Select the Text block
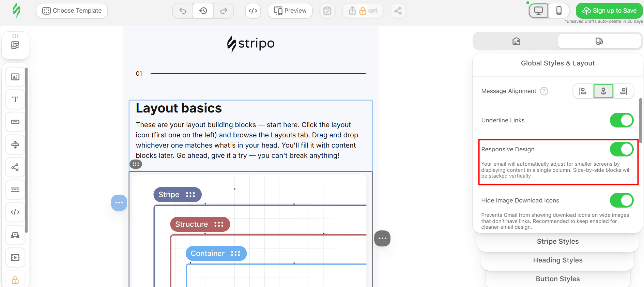This screenshot has height=287, width=644. tap(15, 100)
